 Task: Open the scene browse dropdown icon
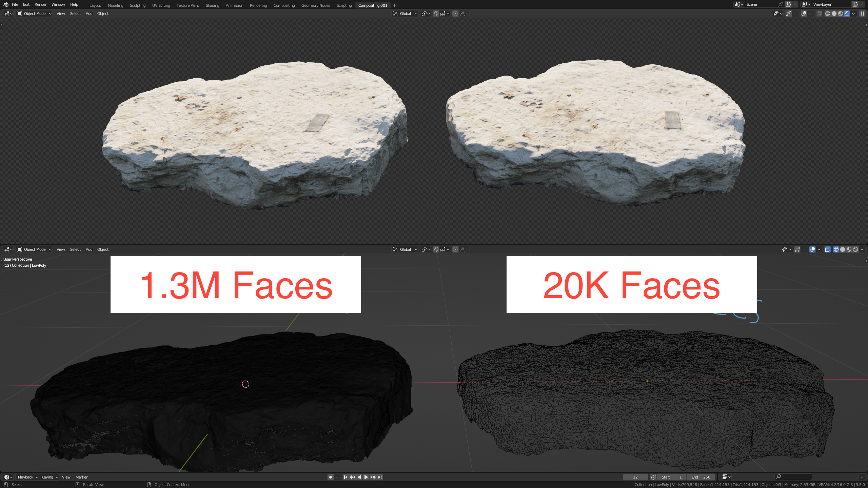tap(738, 4)
